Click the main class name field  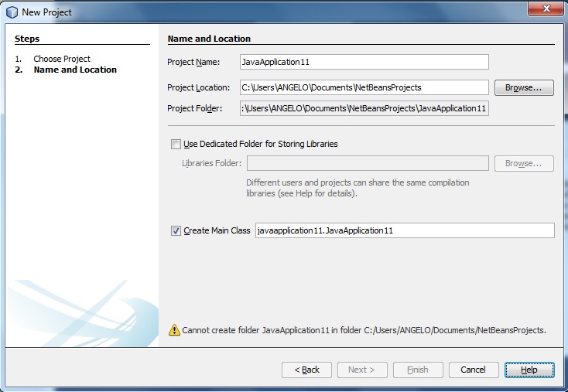pyautogui.click(x=405, y=230)
